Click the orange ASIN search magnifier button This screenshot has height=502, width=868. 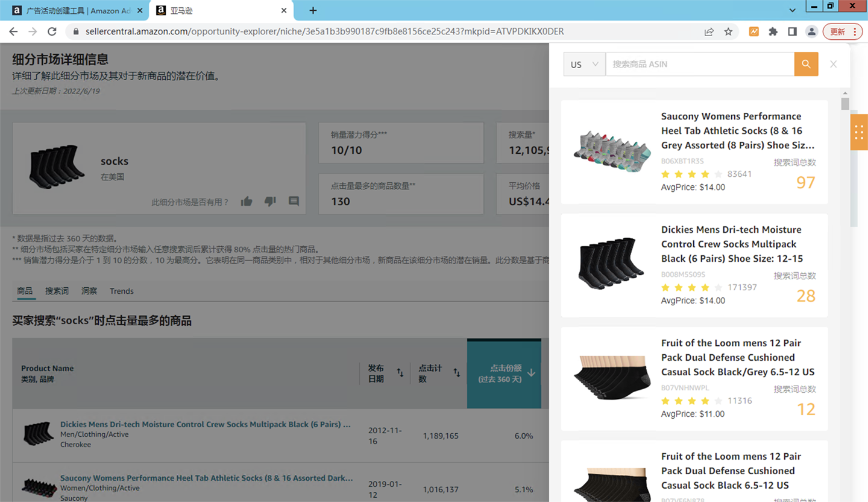(806, 64)
